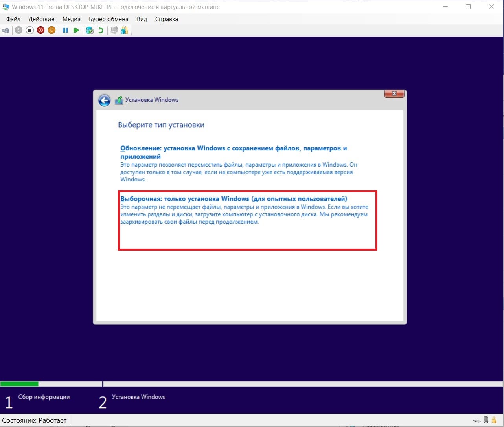Click the mouse icon in the status bar
Screen dimensions: 504x427
[486, 420]
